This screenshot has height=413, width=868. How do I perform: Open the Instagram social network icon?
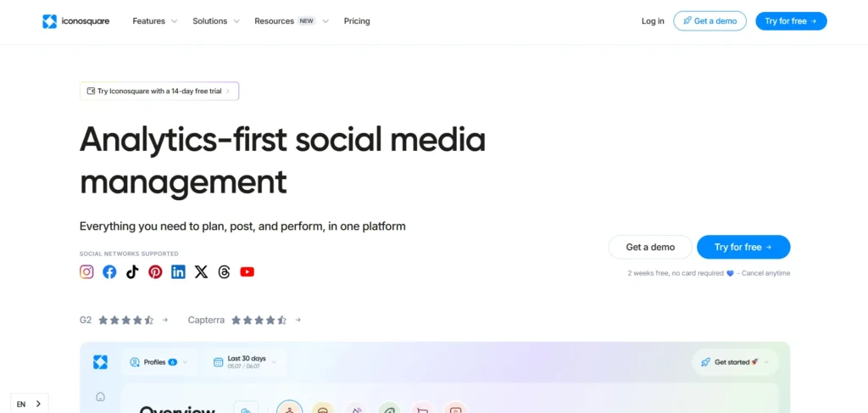coord(86,272)
